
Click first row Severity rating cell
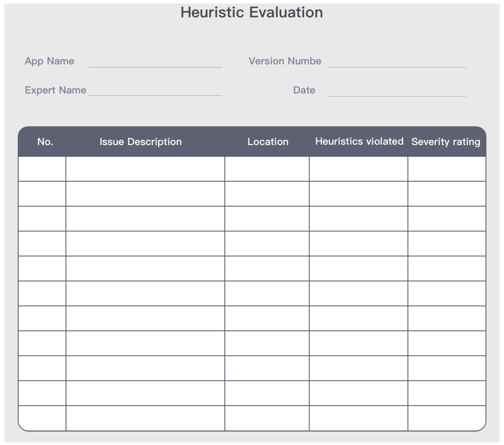pyautogui.click(x=447, y=169)
